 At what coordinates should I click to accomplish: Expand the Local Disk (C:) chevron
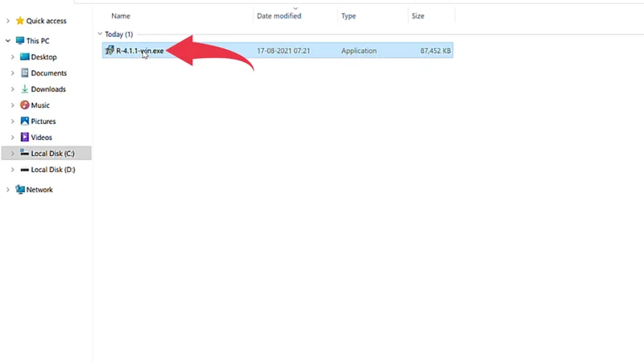point(12,153)
